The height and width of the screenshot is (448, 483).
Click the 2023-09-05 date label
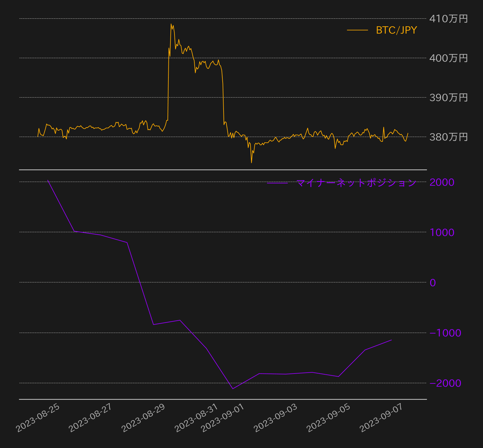329,418
